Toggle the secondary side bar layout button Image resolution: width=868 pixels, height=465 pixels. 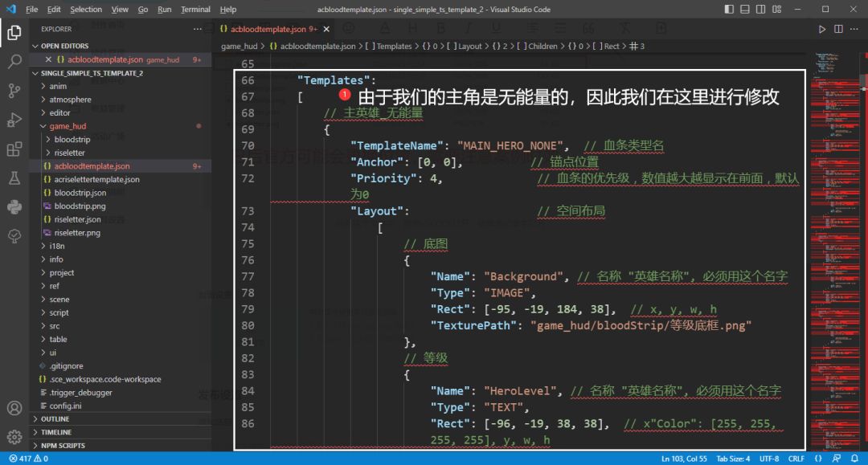coord(761,10)
